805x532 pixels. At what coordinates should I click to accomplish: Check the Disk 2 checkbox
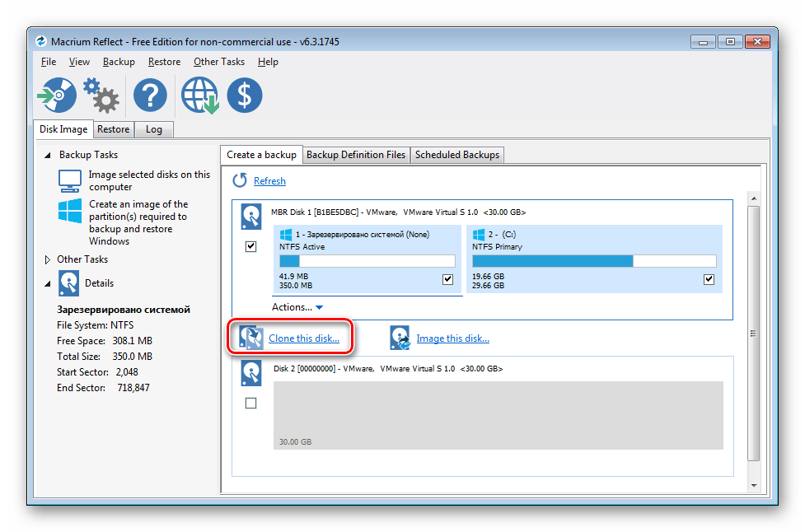[251, 403]
